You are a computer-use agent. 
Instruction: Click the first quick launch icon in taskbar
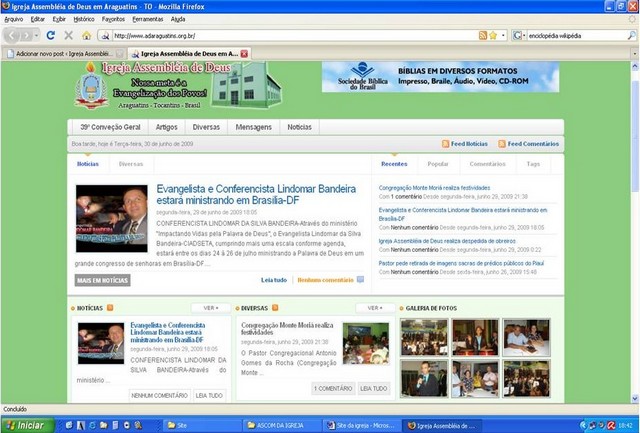tap(69, 426)
